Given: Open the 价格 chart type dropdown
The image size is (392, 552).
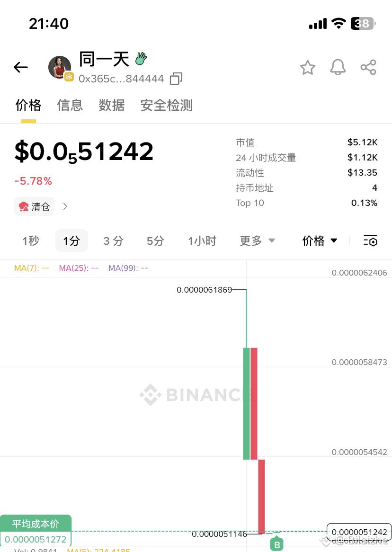Looking at the screenshot, I should point(320,241).
